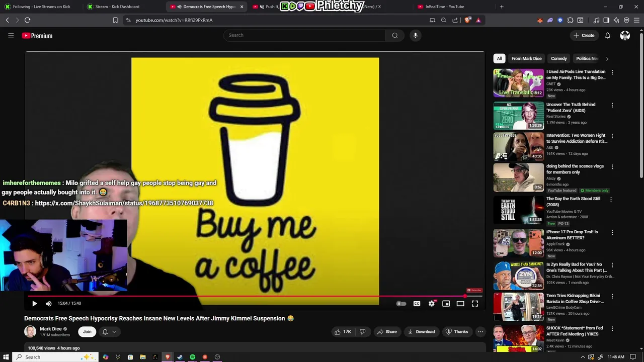
Task: Start voice search with microphone icon
Action: point(415,35)
